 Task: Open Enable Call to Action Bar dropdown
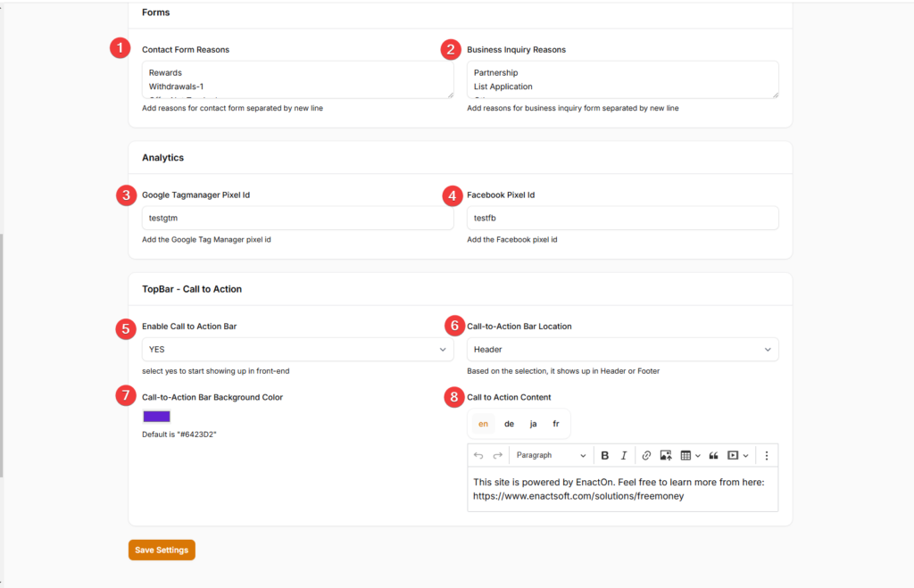[x=297, y=350]
